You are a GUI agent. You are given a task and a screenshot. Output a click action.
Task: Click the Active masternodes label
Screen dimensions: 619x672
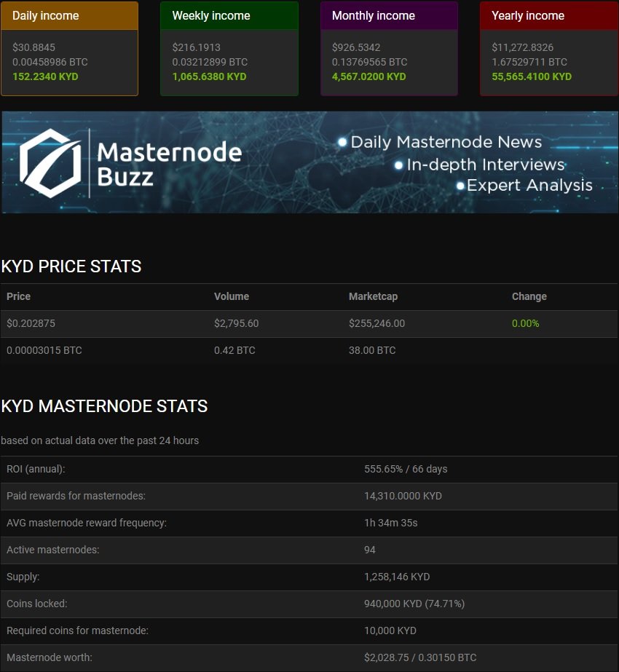[52, 550]
